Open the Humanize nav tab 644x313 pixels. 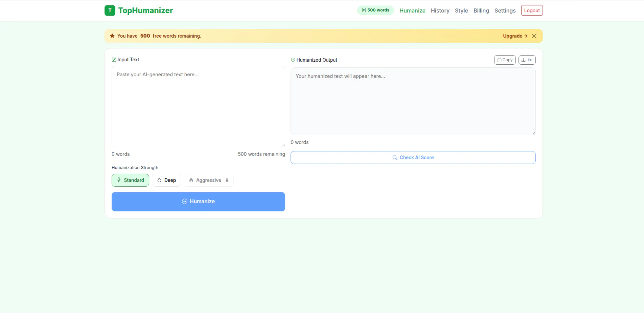(412, 11)
